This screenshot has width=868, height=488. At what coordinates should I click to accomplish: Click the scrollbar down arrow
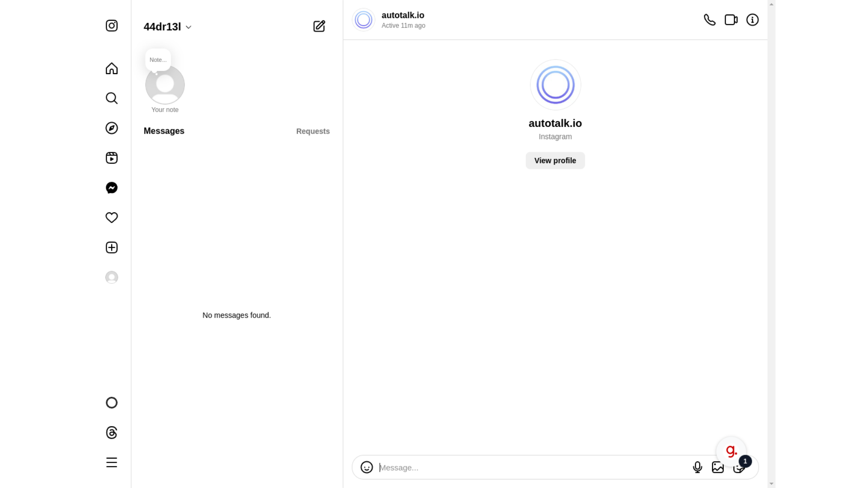771,483
